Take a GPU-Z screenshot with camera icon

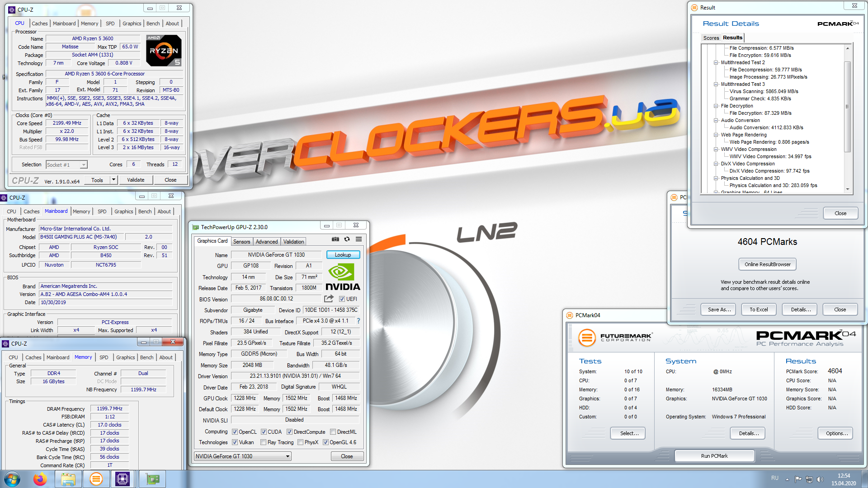point(335,239)
